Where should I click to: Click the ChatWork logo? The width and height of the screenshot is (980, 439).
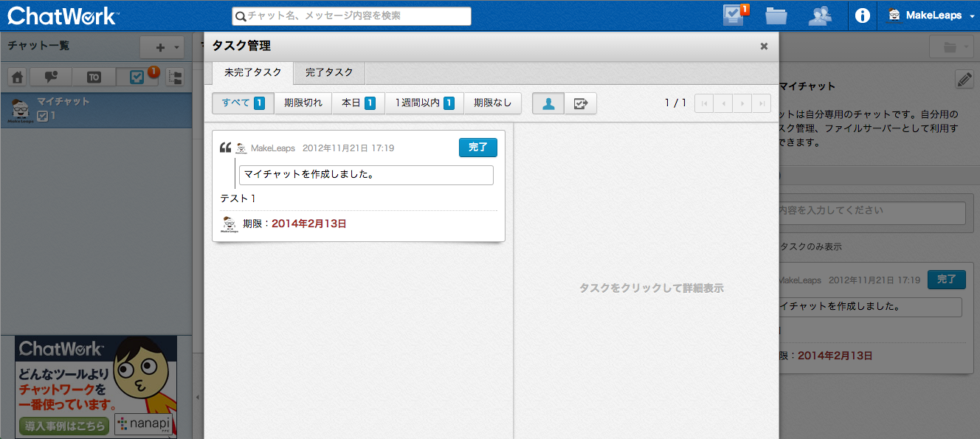point(63,15)
